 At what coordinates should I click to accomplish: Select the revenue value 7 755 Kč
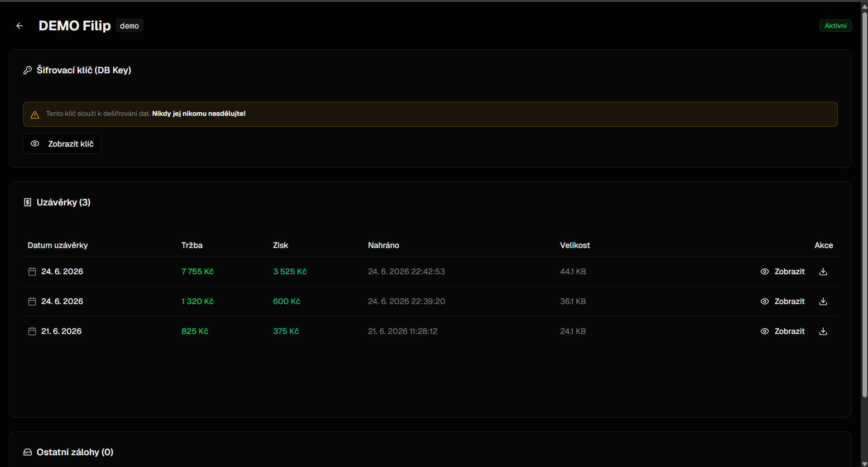[197, 272]
